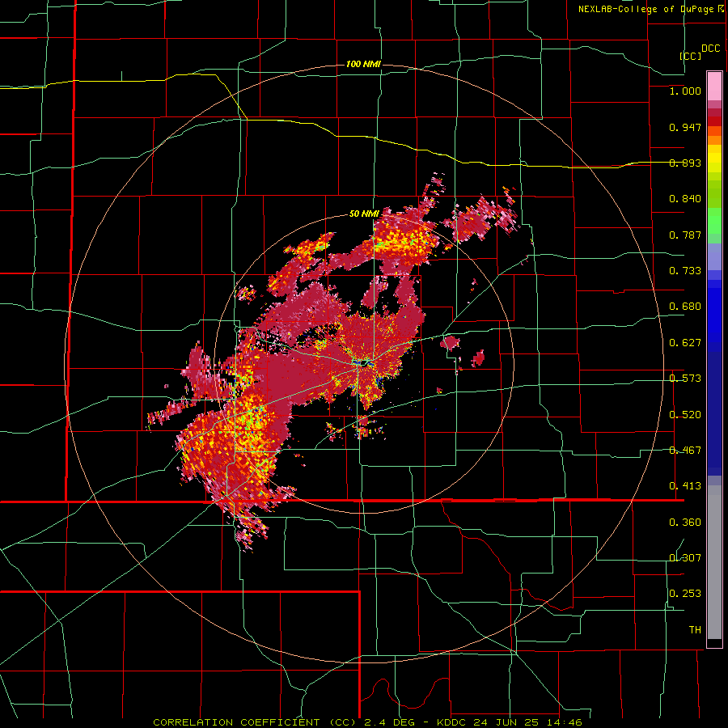Image resolution: width=728 pixels, height=728 pixels.
Task: Click the Correlation Coefficient caption at bottom
Action: tap(367, 722)
